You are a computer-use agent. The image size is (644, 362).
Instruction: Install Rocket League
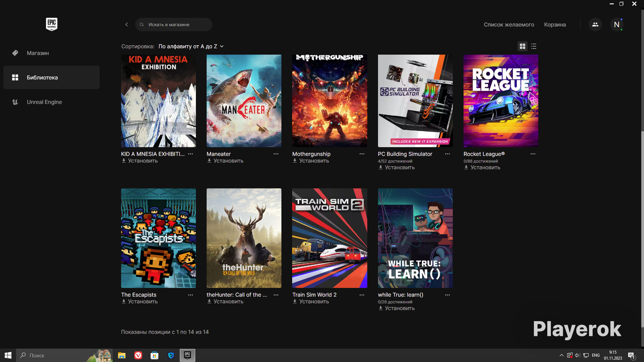point(482,168)
